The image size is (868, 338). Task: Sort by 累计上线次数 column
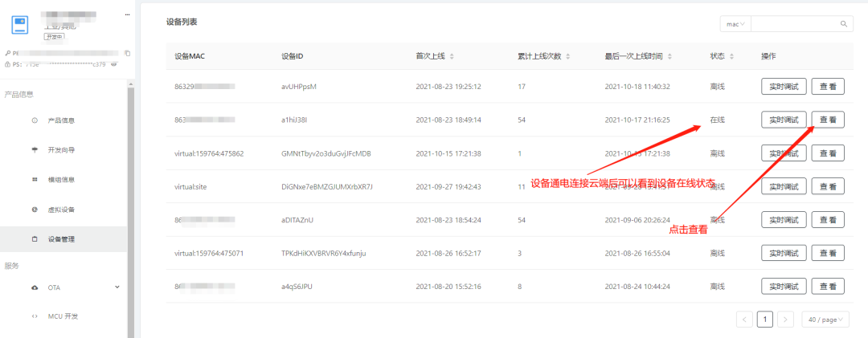tap(567, 56)
